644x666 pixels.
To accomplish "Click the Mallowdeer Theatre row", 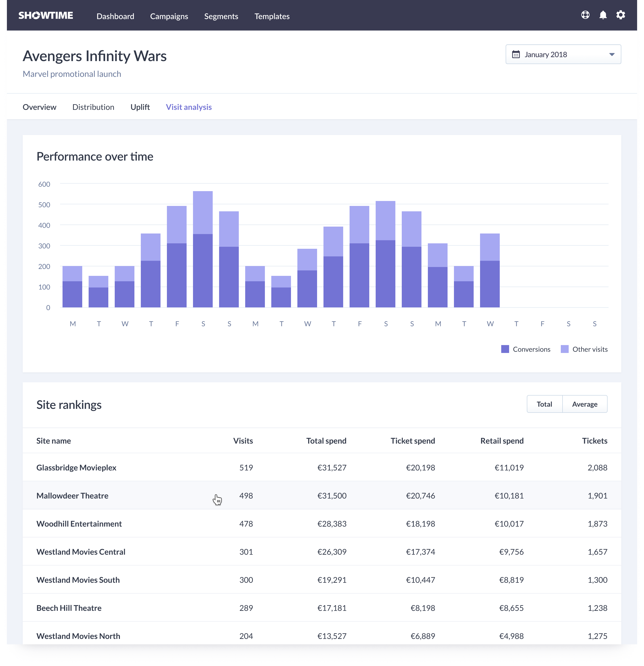I will pos(72,495).
